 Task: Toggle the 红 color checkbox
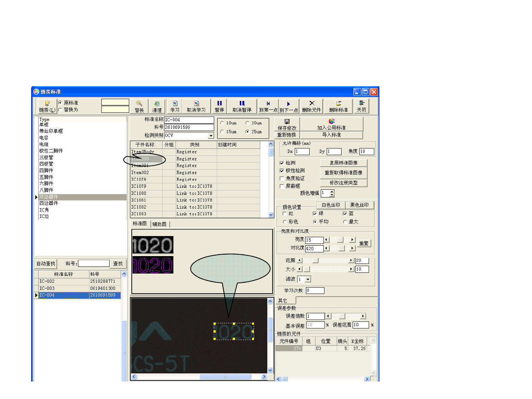(285, 214)
